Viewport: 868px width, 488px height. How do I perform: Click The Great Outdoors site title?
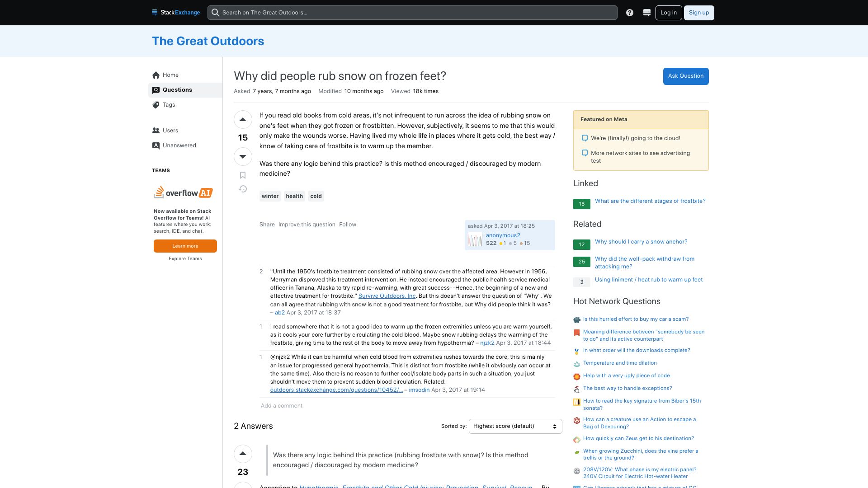(x=208, y=41)
